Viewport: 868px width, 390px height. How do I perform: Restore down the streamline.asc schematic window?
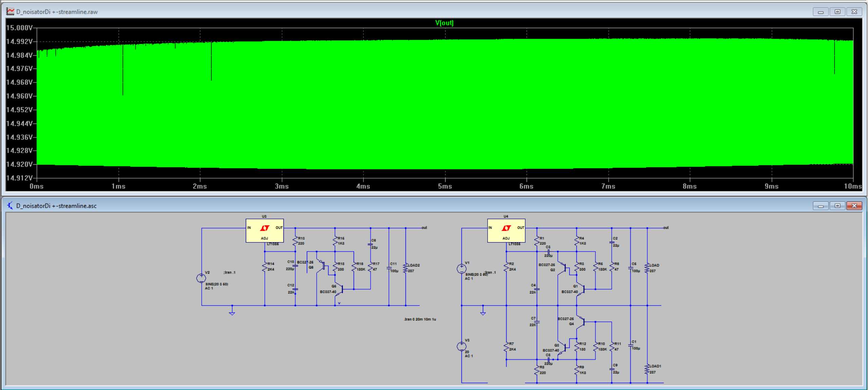pos(837,206)
